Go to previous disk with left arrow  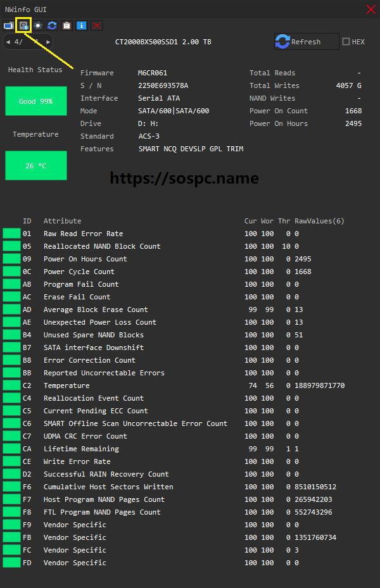7,42
